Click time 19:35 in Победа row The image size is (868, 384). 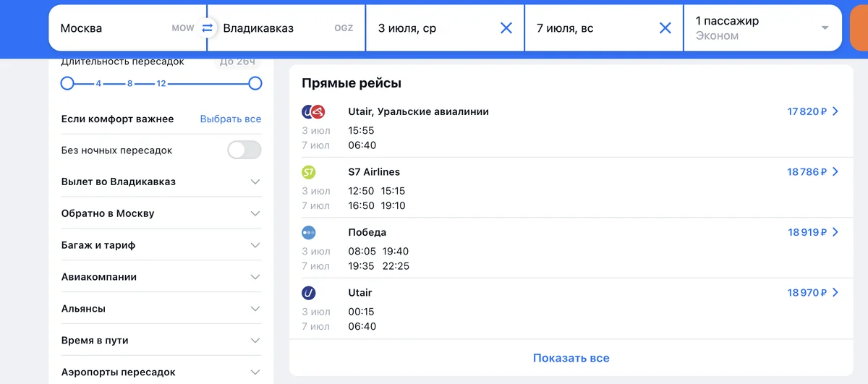(x=361, y=266)
